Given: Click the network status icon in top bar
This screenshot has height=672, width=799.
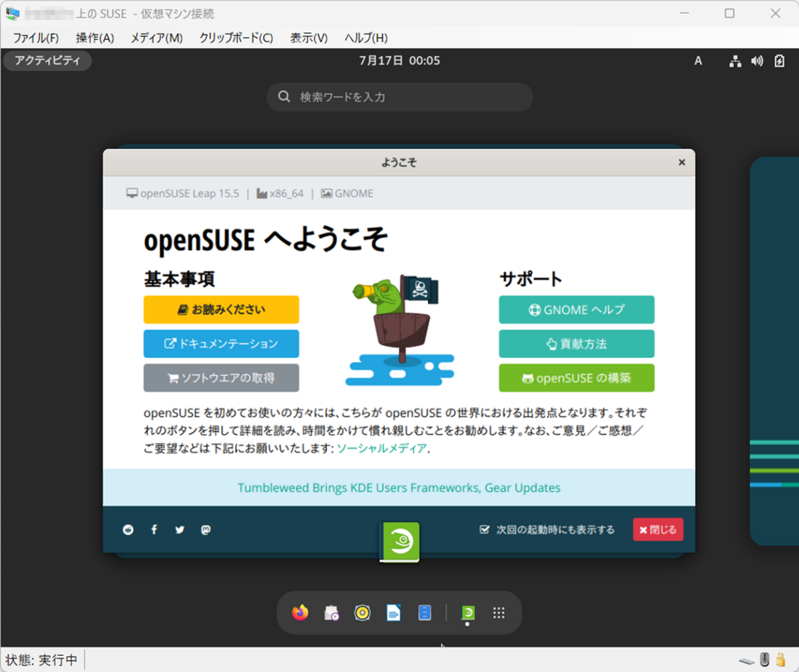Looking at the screenshot, I should tap(735, 61).
